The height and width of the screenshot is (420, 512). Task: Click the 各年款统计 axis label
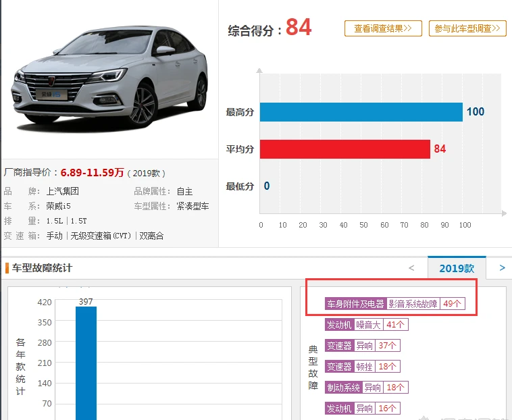coord(20,367)
